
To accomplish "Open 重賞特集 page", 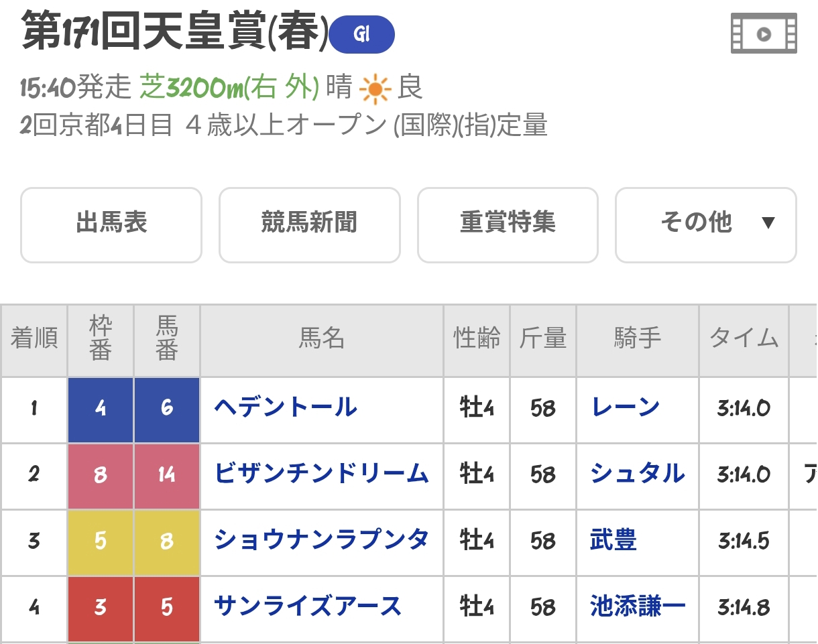I will click(x=508, y=224).
